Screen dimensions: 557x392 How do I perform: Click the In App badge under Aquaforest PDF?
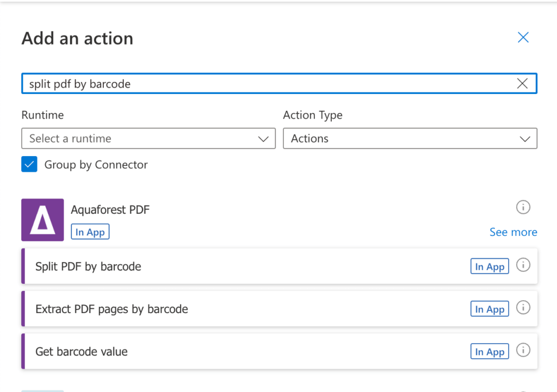click(x=90, y=232)
